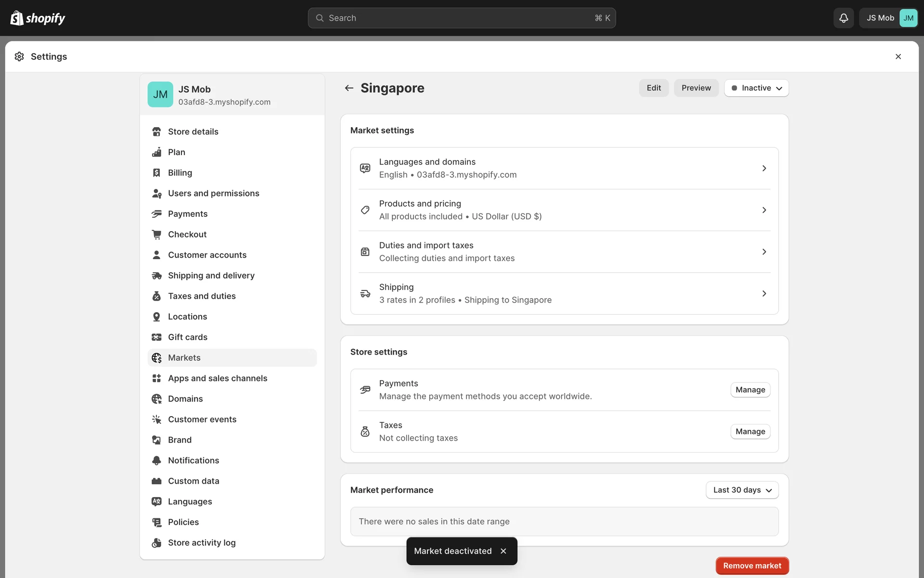Click Manage button for Payments
Image resolution: width=924 pixels, height=578 pixels.
[750, 390]
